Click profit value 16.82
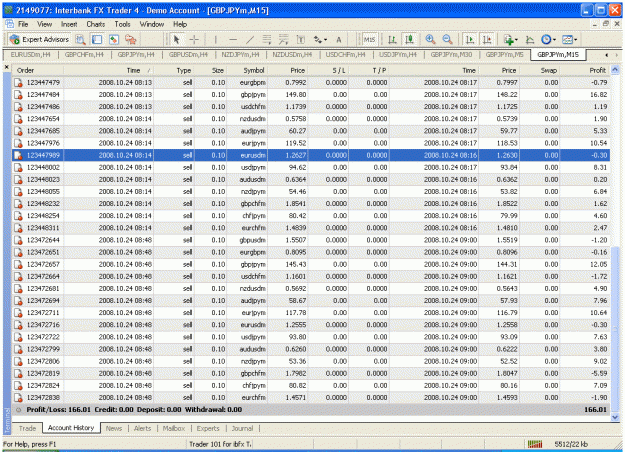 pos(599,95)
